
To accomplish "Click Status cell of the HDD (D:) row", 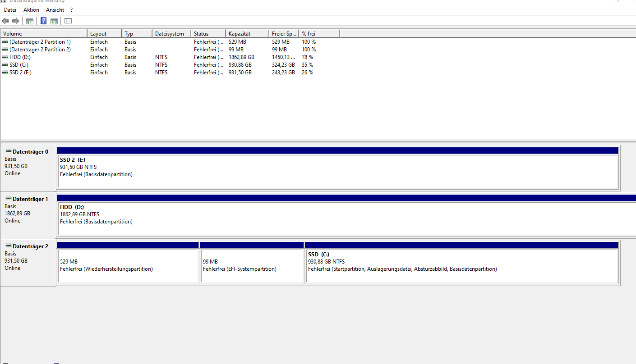I will pyautogui.click(x=208, y=57).
